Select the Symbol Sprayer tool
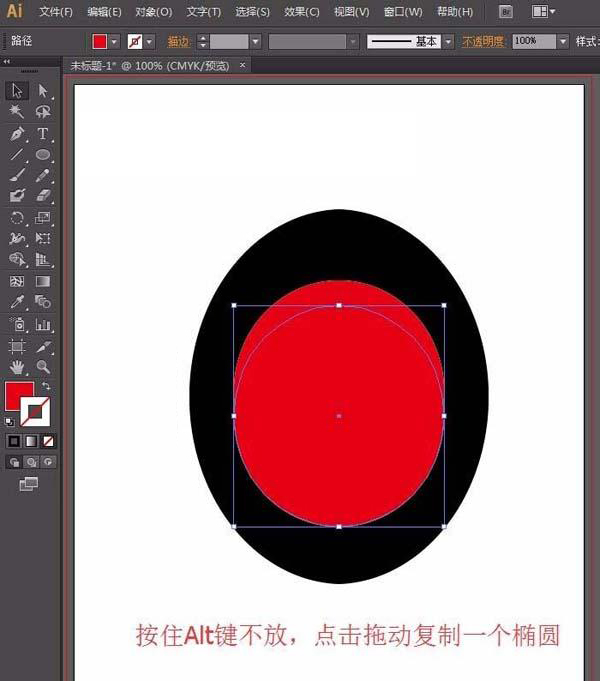 pos(17,324)
